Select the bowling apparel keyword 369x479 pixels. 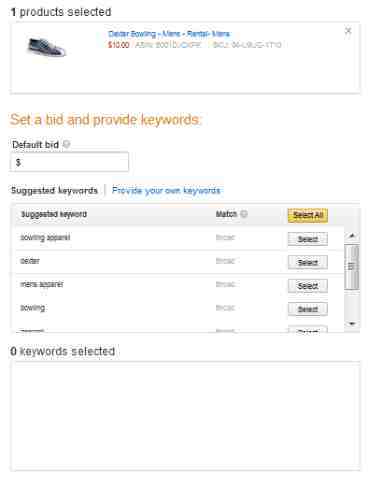[308, 239]
